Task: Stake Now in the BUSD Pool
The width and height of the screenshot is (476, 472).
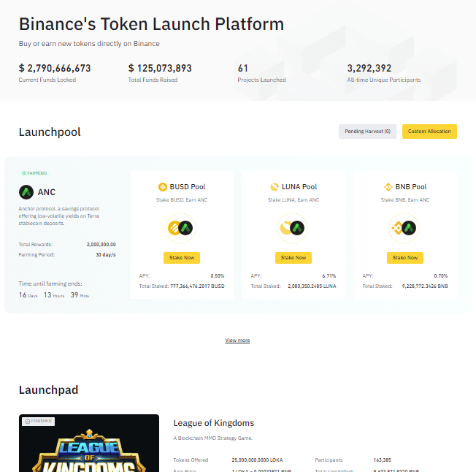Action: click(182, 258)
